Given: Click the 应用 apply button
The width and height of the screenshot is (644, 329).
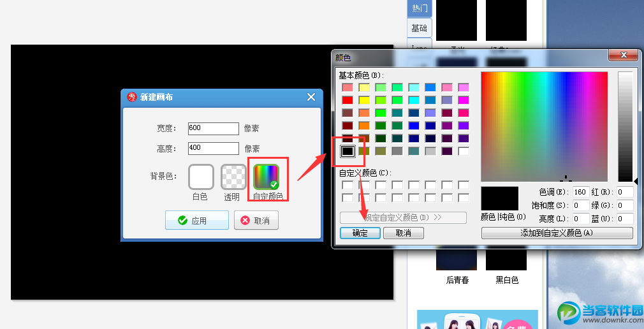Looking at the screenshot, I should click(197, 220).
